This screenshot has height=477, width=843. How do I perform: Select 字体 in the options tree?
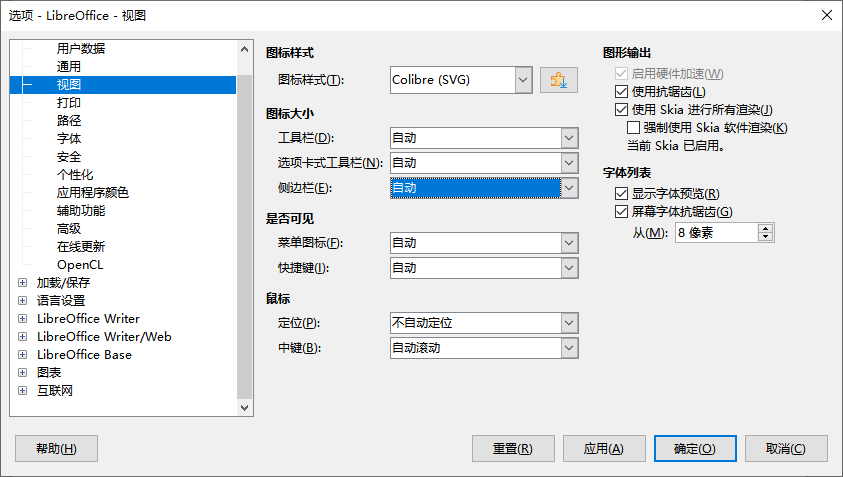coord(69,139)
